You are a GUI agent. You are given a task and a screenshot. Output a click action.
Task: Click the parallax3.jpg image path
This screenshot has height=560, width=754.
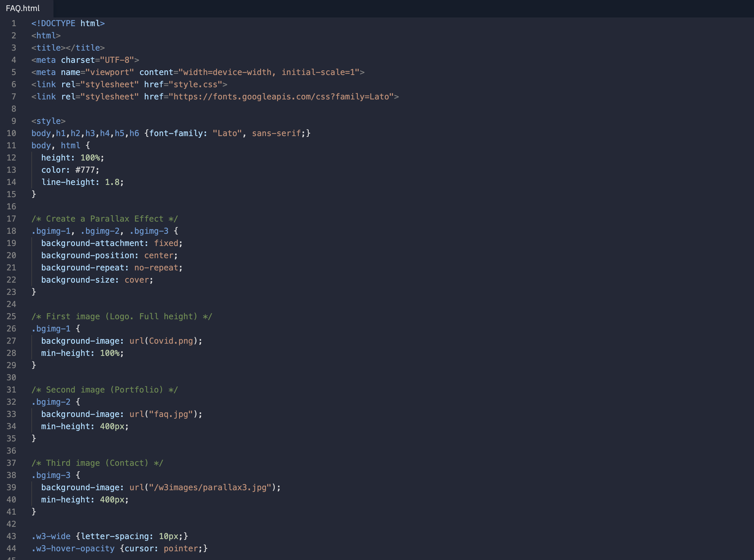click(210, 487)
